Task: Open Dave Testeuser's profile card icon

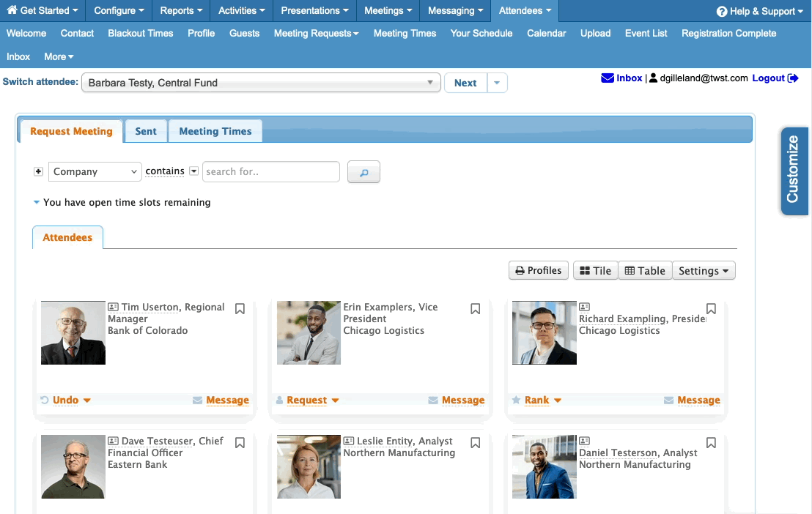Action: (114, 441)
